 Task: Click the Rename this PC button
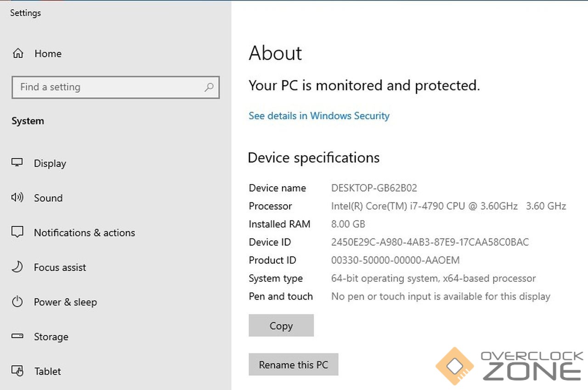click(x=293, y=365)
